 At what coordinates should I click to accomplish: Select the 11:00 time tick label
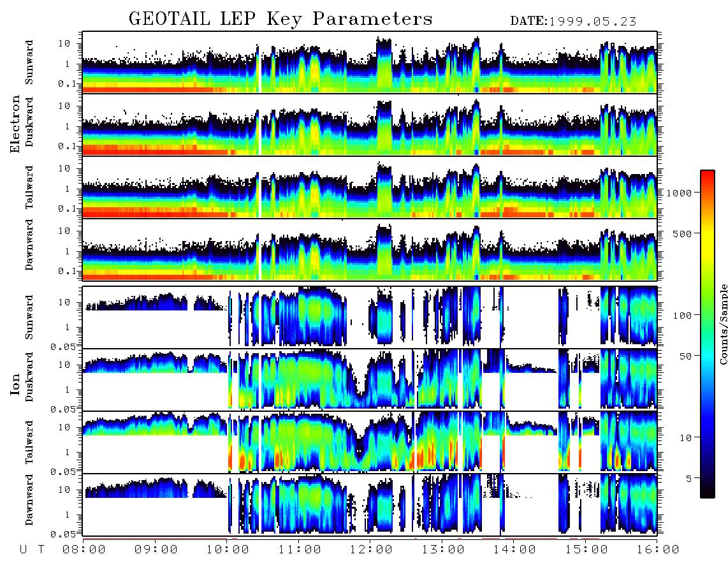[x=300, y=550]
